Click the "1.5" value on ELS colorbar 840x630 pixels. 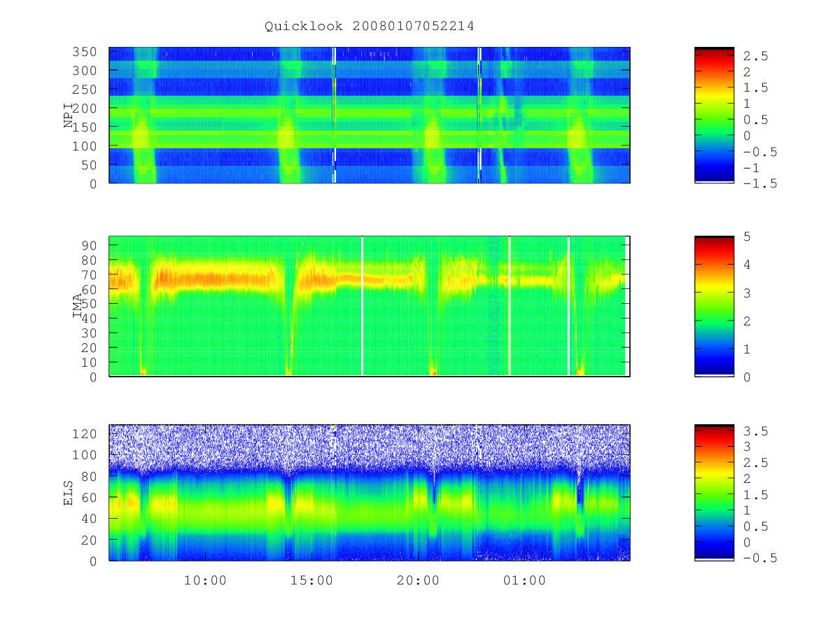pyautogui.click(x=755, y=495)
